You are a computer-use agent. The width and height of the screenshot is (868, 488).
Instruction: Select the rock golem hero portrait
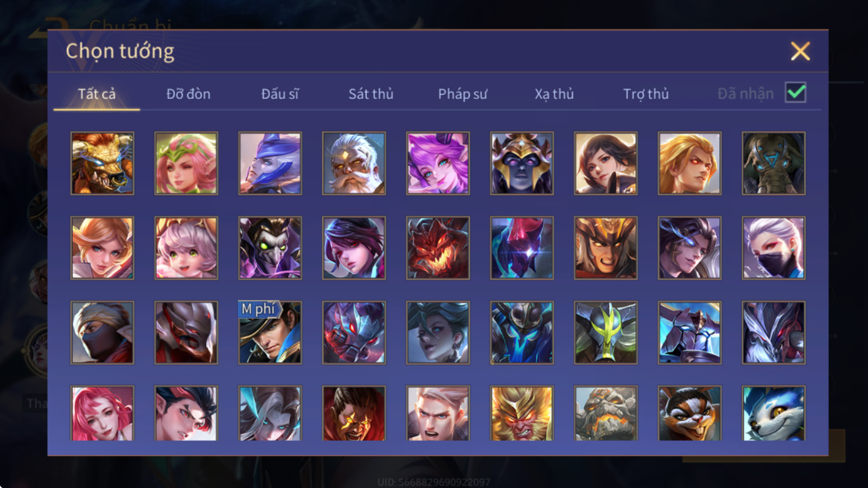coord(606,413)
